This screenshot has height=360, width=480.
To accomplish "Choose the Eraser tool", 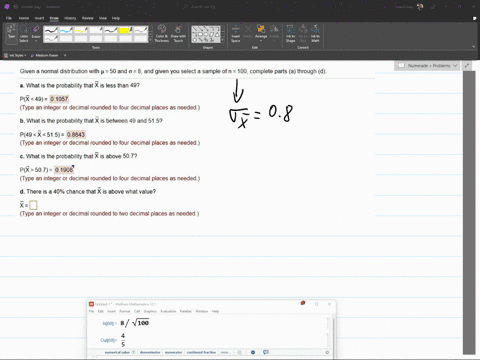I will click(36, 31).
